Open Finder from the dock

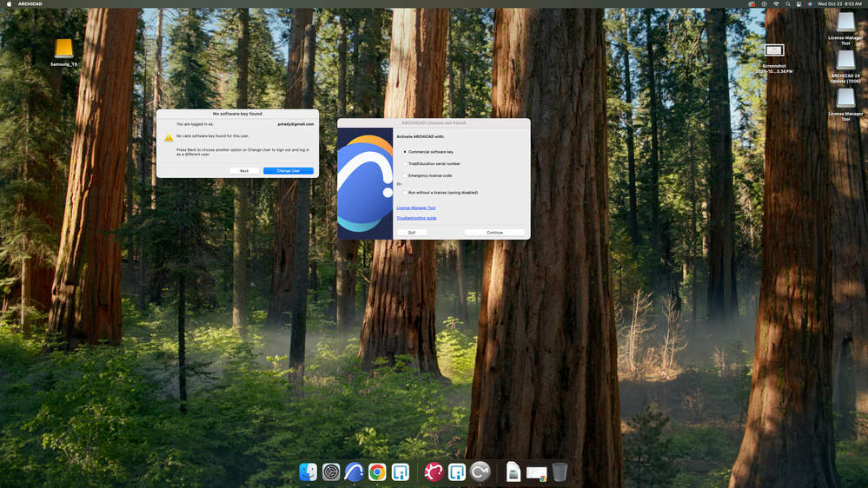pos(308,472)
